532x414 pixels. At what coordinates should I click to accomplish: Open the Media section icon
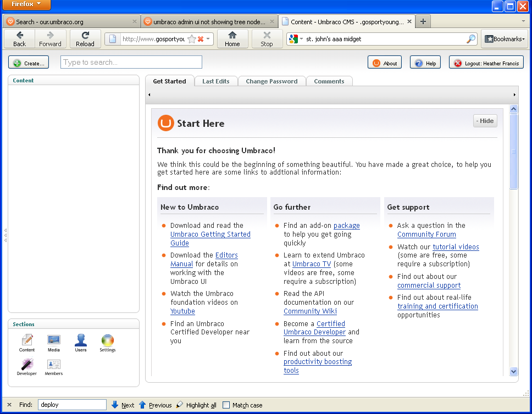coord(53,342)
